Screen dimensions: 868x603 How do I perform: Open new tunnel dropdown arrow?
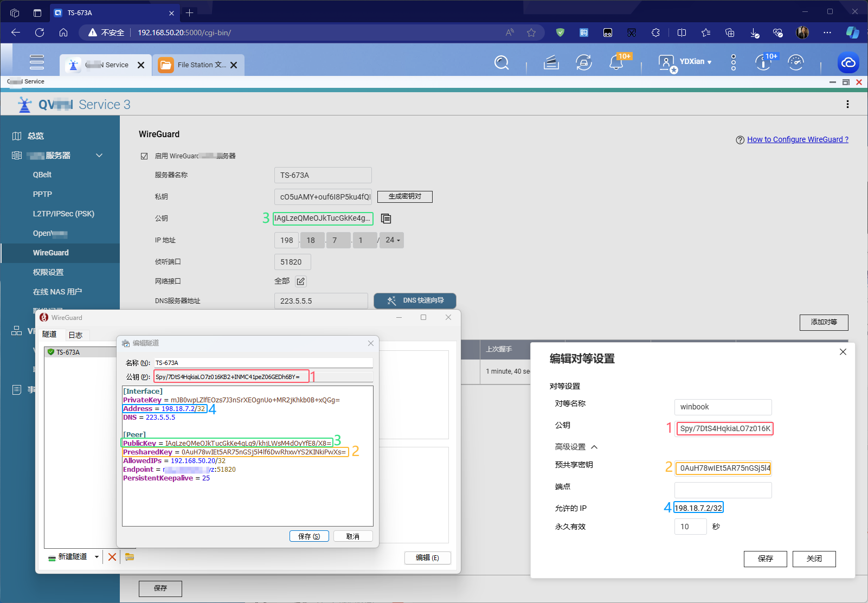pyautogui.click(x=97, y=557)
